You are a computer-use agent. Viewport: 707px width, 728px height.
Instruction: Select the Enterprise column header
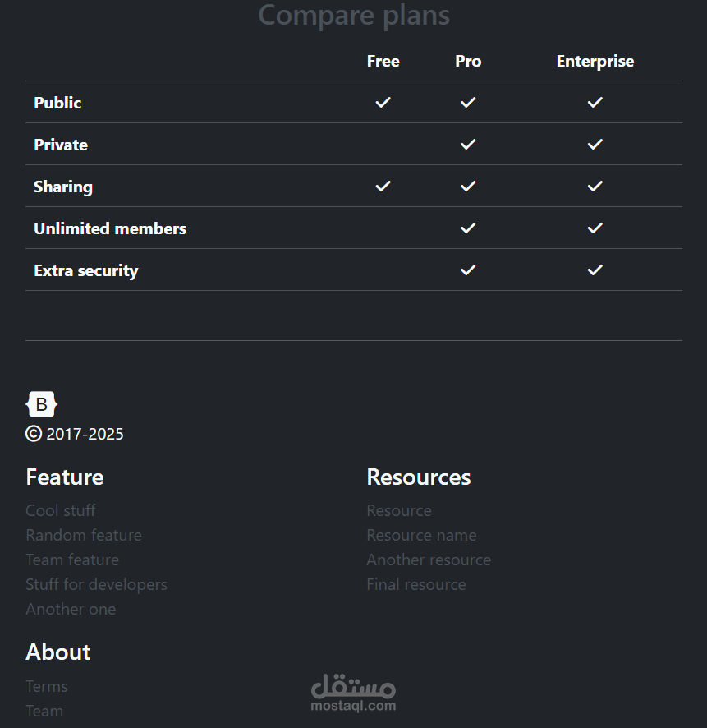(595, 61)
